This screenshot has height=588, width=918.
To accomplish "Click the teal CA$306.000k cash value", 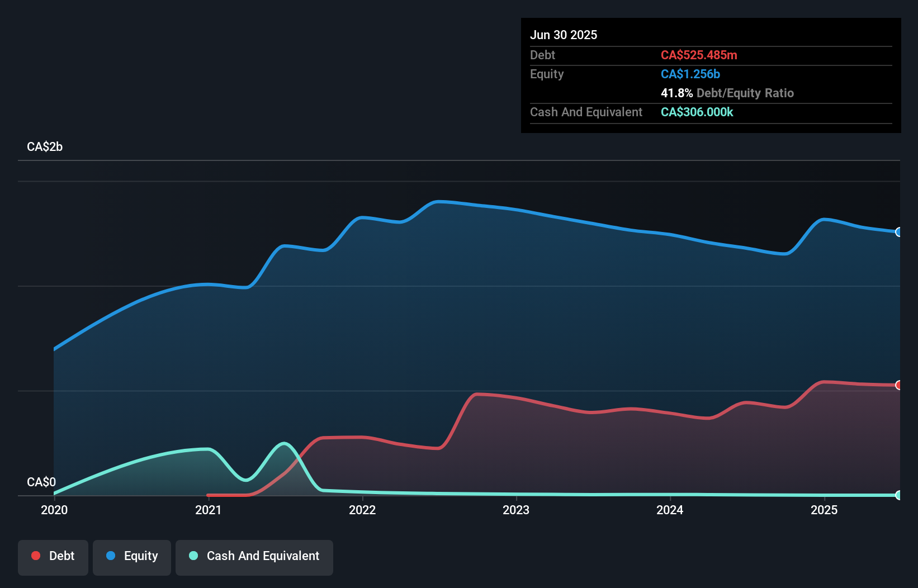I will coord(697,112).
